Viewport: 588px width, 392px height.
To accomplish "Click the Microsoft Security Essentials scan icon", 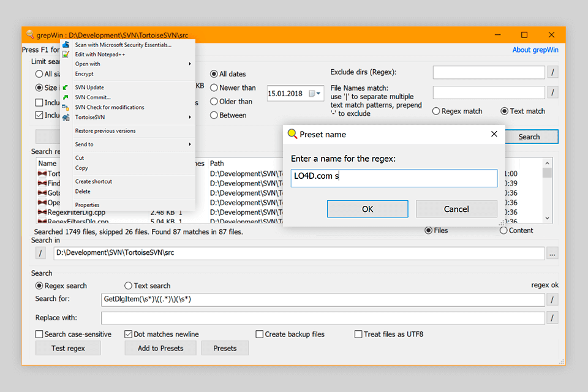I will click(x=66, y=45).
